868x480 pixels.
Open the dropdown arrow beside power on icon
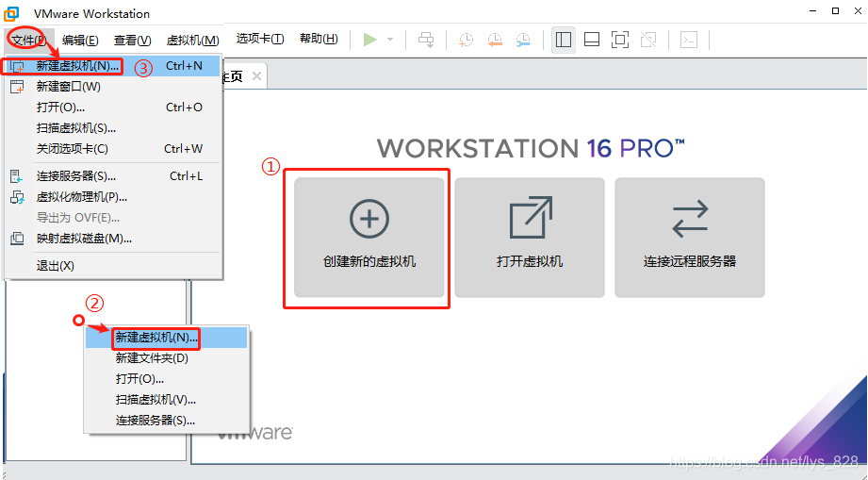point(390,40)
